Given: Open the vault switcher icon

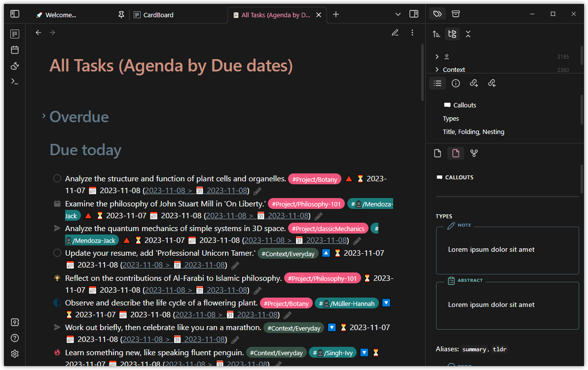Looking at the screenshot, I should [x=15, y=322].
